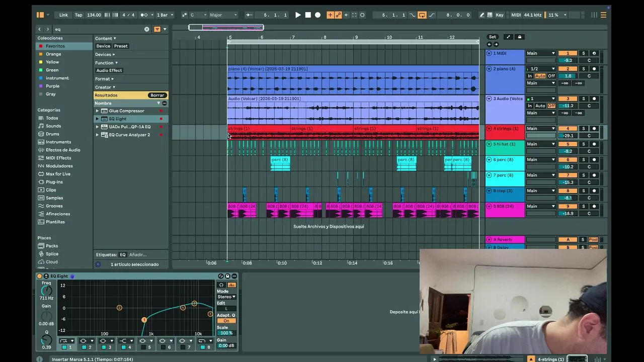The width and height of the screenshot is (644, 362).
Task: Click the Tap tempo button
Action: [x=78, y=15]
